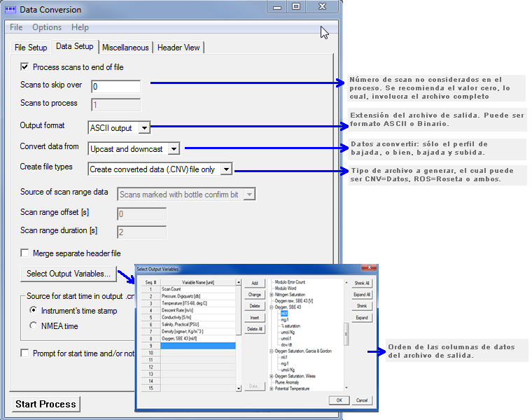The width and height of the screenshot is (532, 420).
Task: Maximize the Data Conversion window
Action: pyautogui.click(x=296, y=7)
